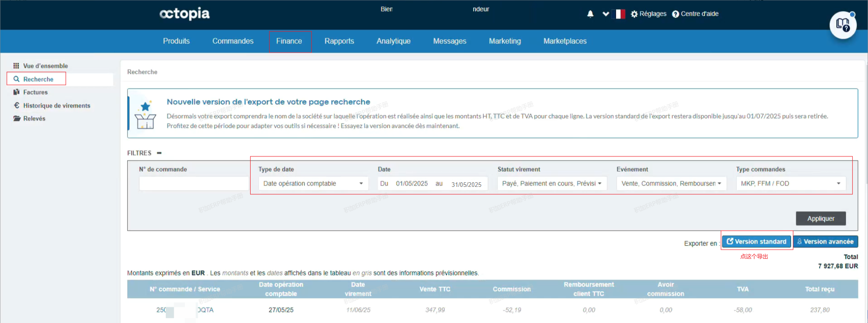Go to the Commandes menu
The image size is (868, 323).
point(233,41)
